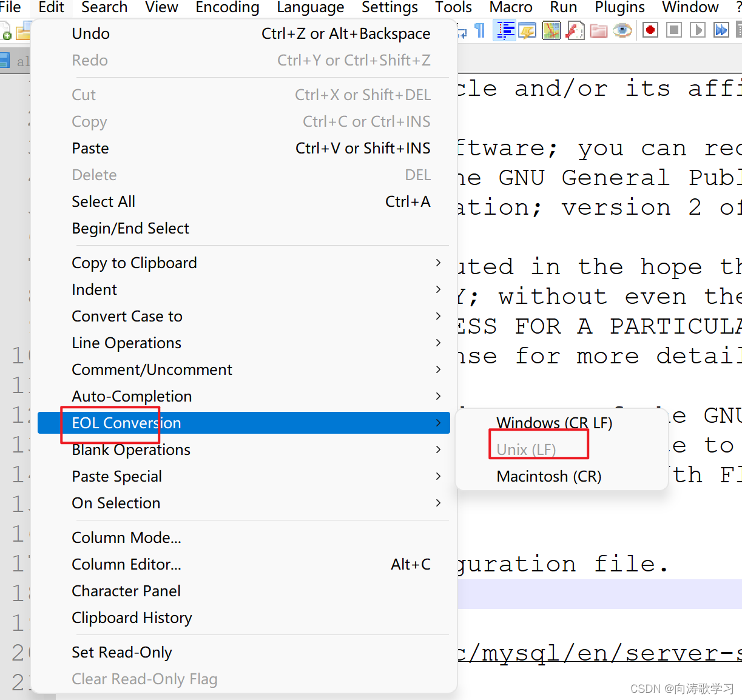The width and height of the screenshot is (742, 700).
Task: Toggle Show All Characters pilcrow icon
Action: click(x=479, y=30)
